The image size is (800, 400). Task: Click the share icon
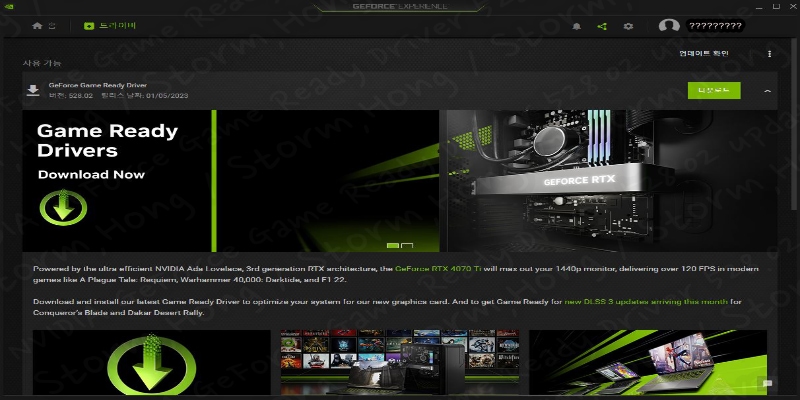(x=602, y=26)
